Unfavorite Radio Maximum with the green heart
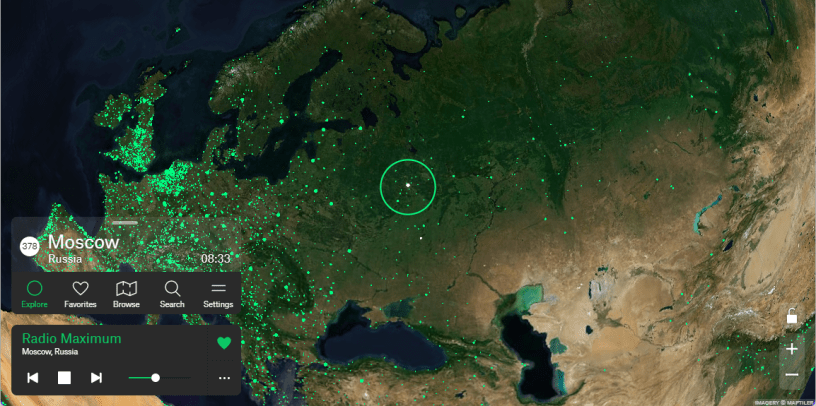This screenshot has height=406, width=816. pos(224,343)
